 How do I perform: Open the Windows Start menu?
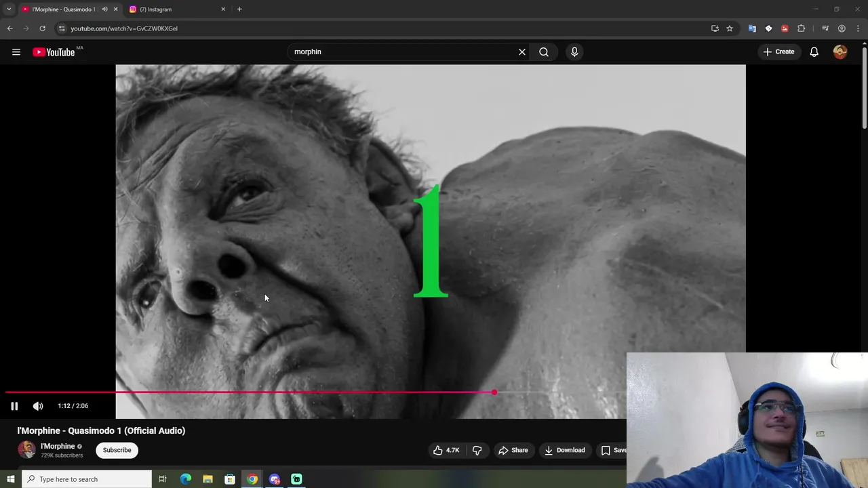tap(10, 479)
